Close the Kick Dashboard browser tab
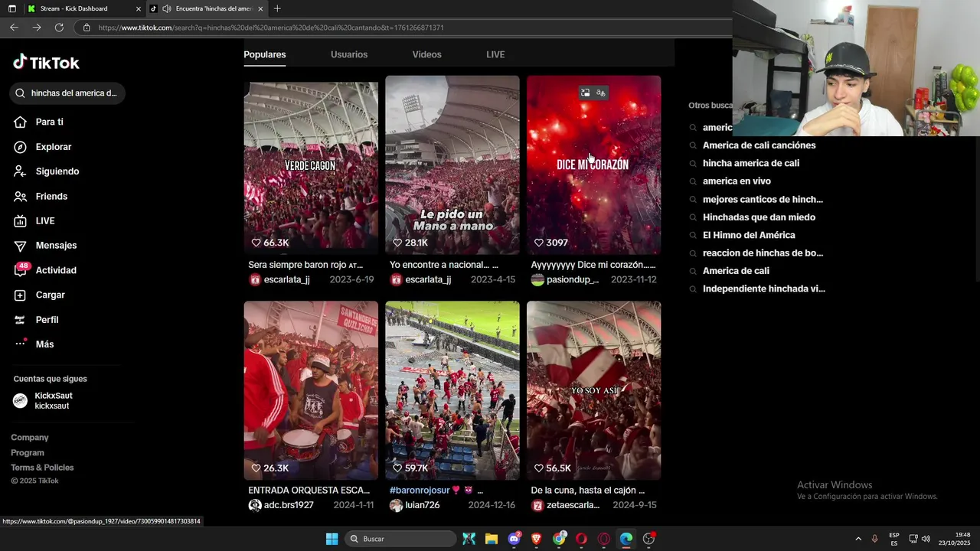The width and height of the screenshot is (980, 551). coord(139,8)
